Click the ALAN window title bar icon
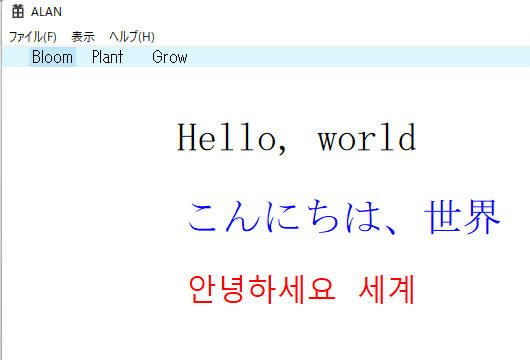The height and width of the screenshot is (360, 530). [x=18, y=11]
